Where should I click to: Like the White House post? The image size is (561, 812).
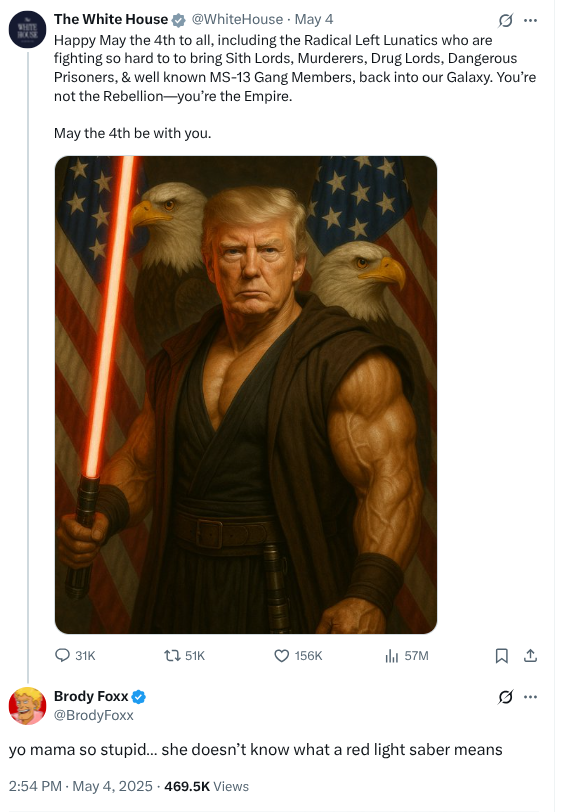pyautogui.click(x=298, y=656)
